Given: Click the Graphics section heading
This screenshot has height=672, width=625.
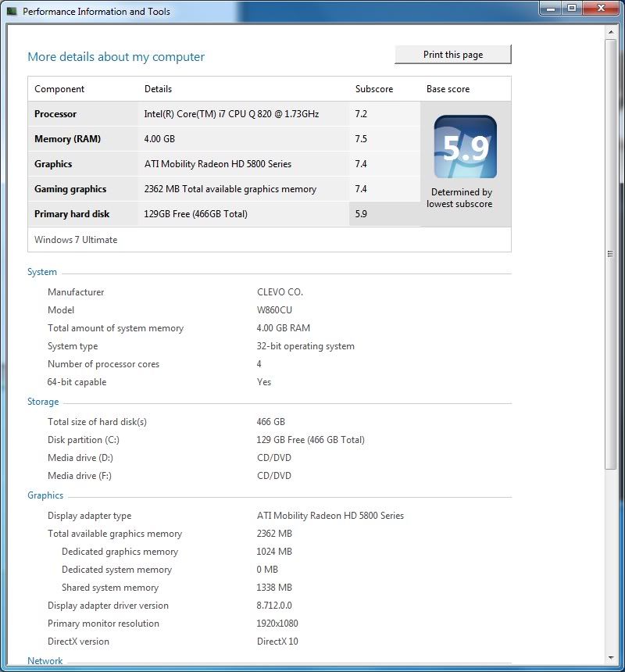Looking at the screenshot, I should tap(45, 495).
